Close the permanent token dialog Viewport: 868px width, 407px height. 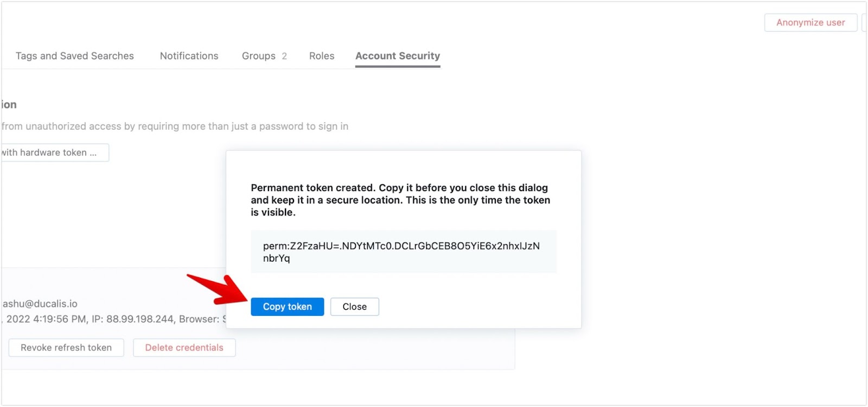(x=354, y=307)
